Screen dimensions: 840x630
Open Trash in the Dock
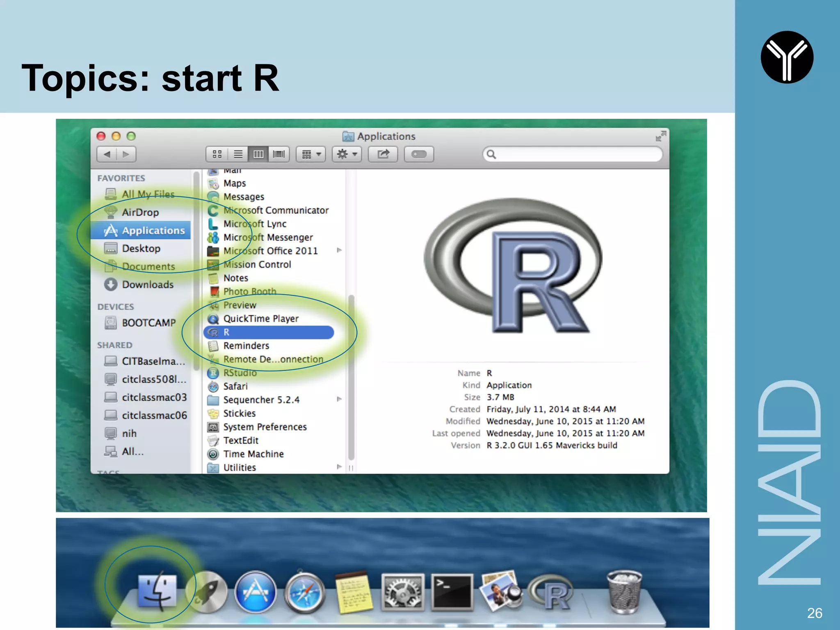[624, 591]
